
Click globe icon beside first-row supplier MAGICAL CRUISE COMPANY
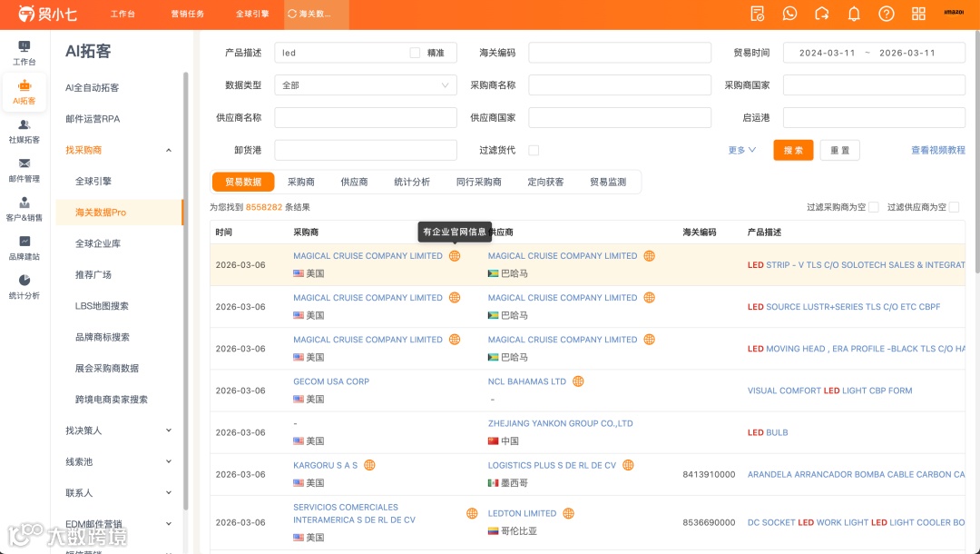[650, 256]
